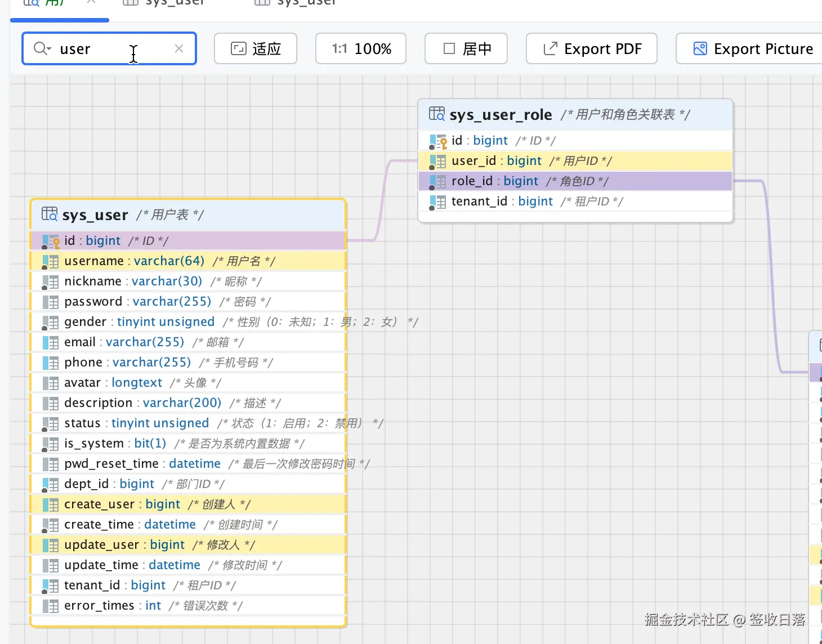Viewport: 822px width, 644px height.
Task: Select the 'is_system : bit(1)' column row
Action: click(x=189, y=444)
